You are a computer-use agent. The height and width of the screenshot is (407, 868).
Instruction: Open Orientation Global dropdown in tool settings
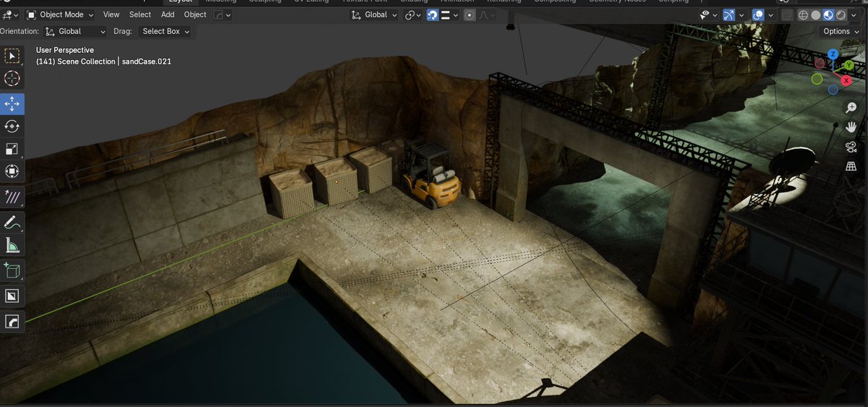click(75, 31)
